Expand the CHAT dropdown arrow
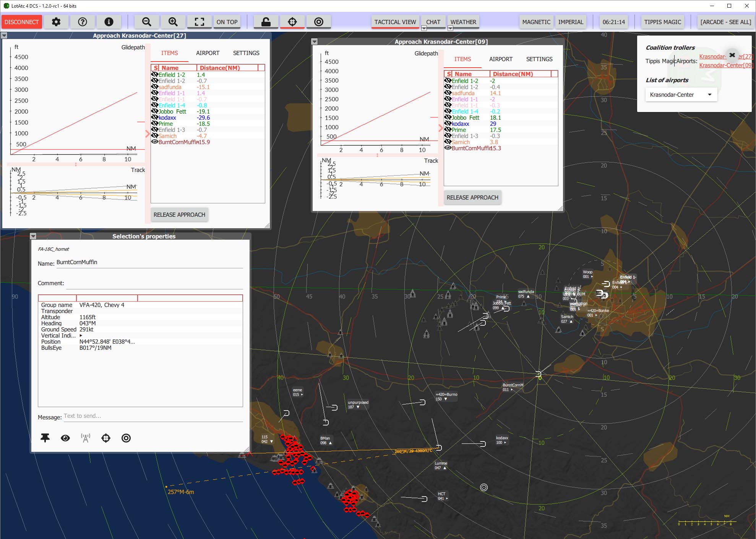 coord(424,28)
